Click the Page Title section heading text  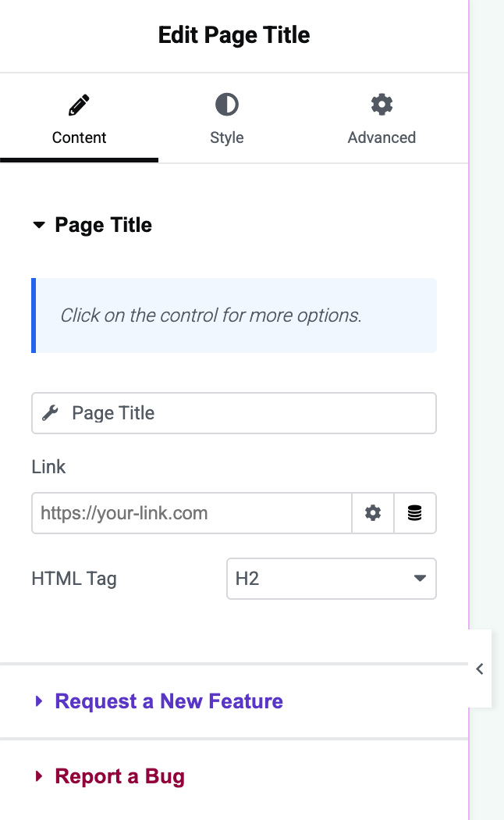pyautogui.click(x=103, y=226)
